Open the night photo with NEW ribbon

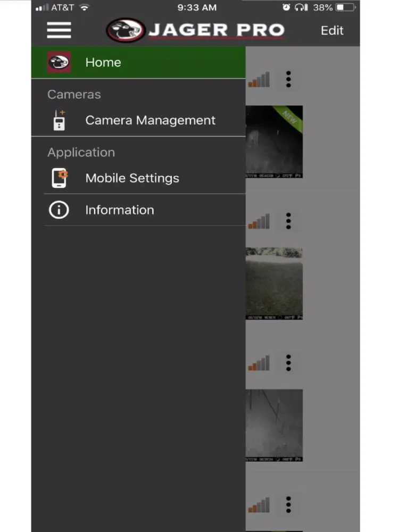tap(274, 142)
